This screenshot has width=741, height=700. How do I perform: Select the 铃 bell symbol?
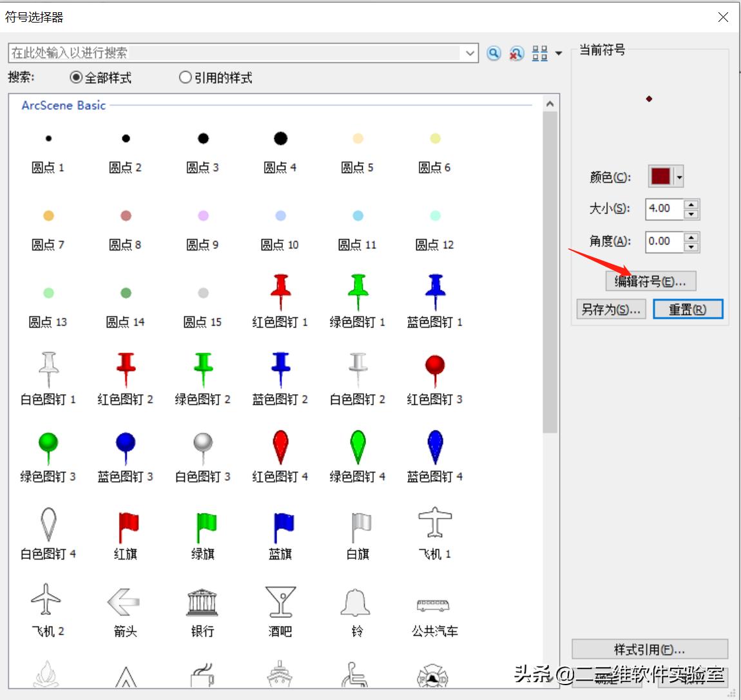tap(356, 601)
